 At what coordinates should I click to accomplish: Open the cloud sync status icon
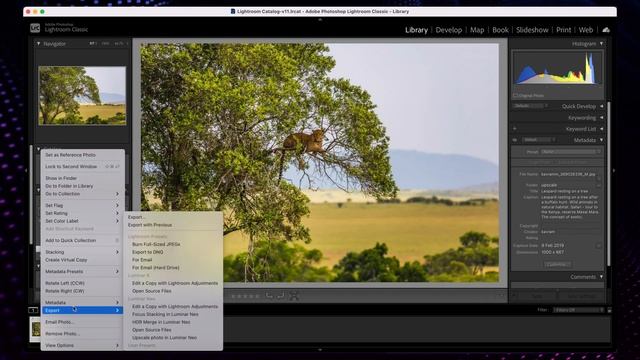[606, 30]
